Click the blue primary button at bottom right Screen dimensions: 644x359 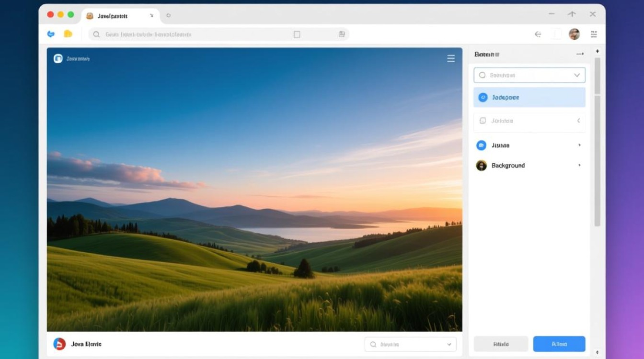(x=559, y=344)
